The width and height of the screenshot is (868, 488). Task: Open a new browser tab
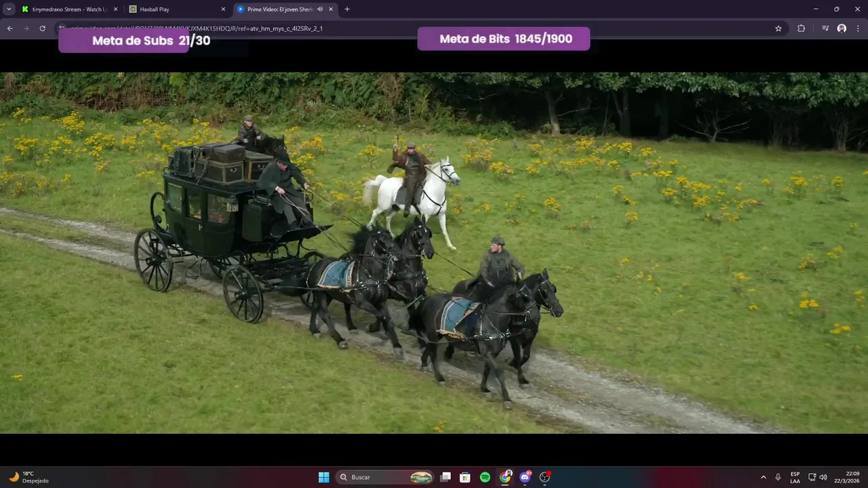[x=347, y=9]
